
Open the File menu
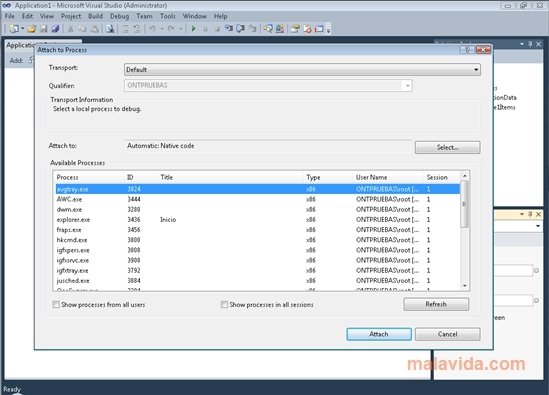tap(10, 16)
